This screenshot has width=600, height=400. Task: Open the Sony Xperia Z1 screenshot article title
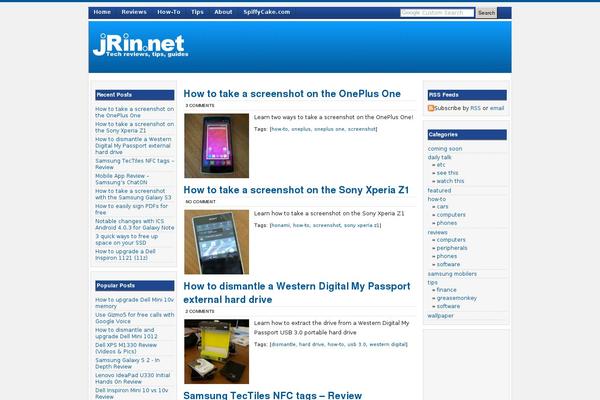pyautogui.click(x=296, y=190)
